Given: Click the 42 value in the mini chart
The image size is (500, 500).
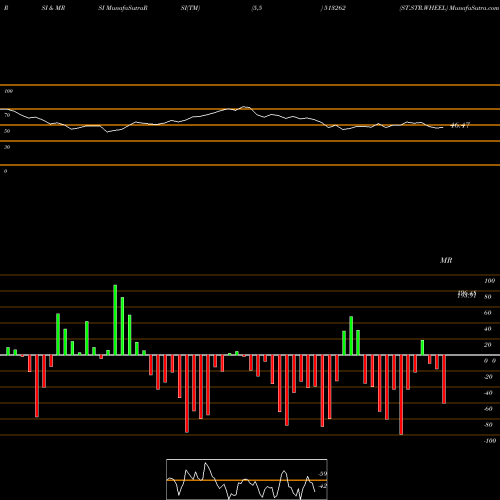Looking at the screenshot, I should pos(323,486).
